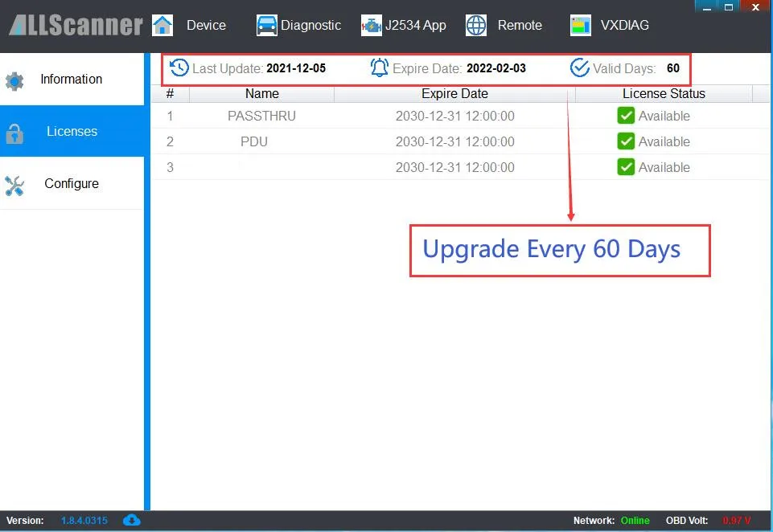Viewport: 773px width, 532px height.
Task: Open the Device menu label
Action: (206, 25)
